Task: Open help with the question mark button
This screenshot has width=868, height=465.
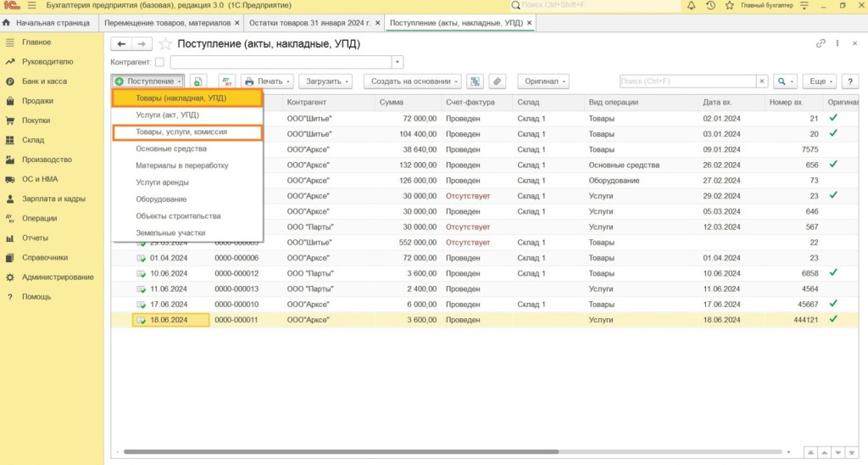Action: click(849, 81)
